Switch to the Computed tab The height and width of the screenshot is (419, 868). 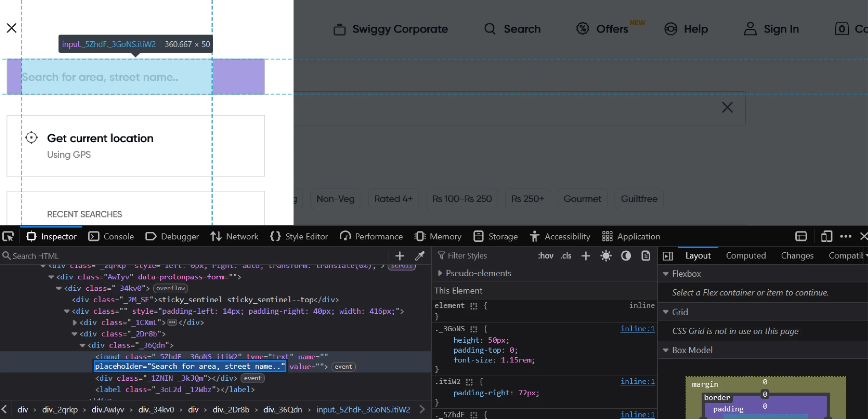746,255
